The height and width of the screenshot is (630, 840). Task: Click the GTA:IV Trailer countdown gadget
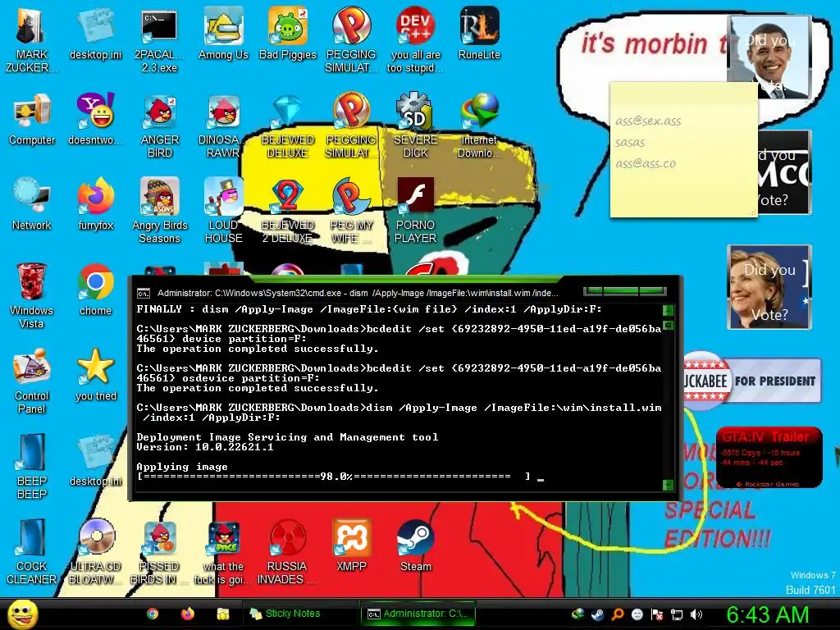click(769, 457)
